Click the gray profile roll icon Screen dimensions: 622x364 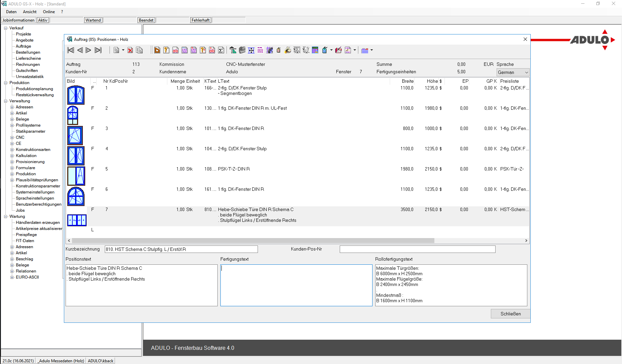click(242, 50)
